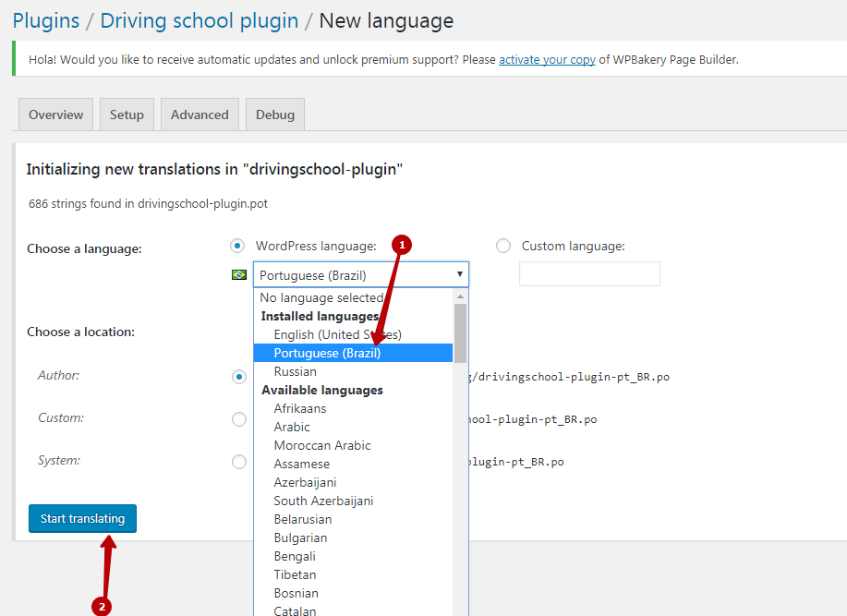Select the WordPress language radio button

[238, 246]
